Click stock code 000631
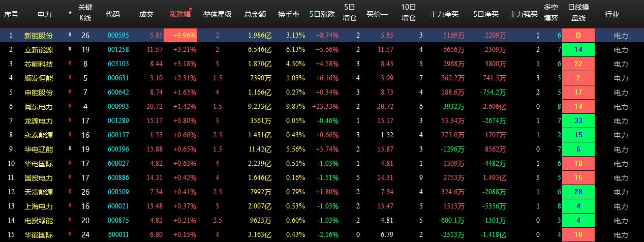The width and height of the screenshot is (644, 242). (118, 78)
